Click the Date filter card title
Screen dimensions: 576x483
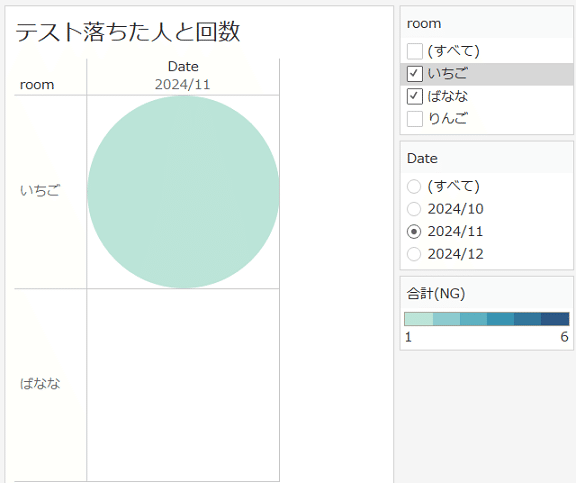pyautogui.click(x=422, y=158)
